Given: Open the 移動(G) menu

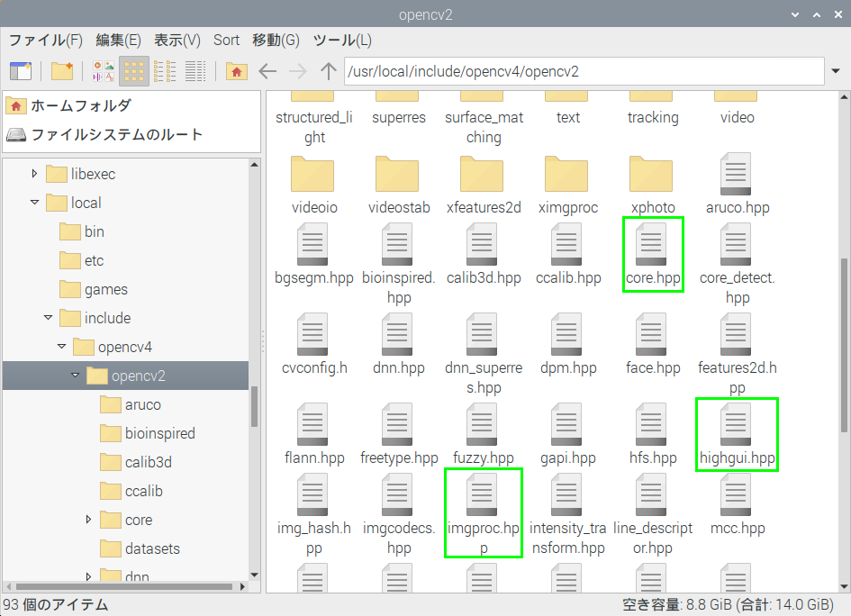Looking at the screenshot, I should pyautogui.click(x=276, y=41).
